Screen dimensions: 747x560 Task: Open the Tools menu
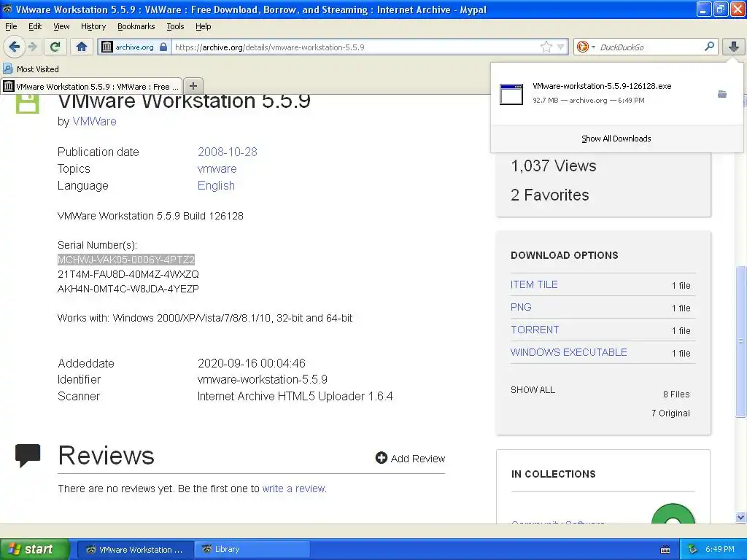pos(175,26)
